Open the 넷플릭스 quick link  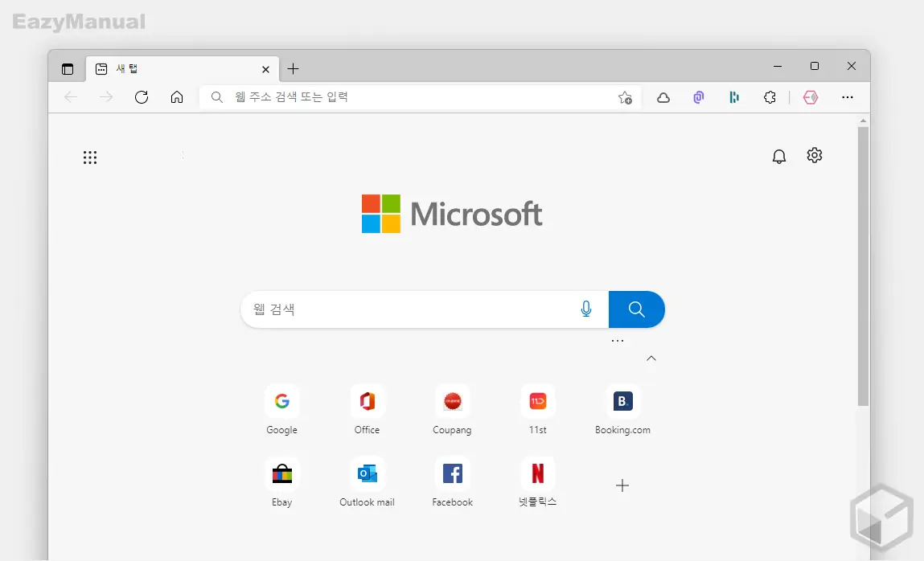(x=537, y=482)
